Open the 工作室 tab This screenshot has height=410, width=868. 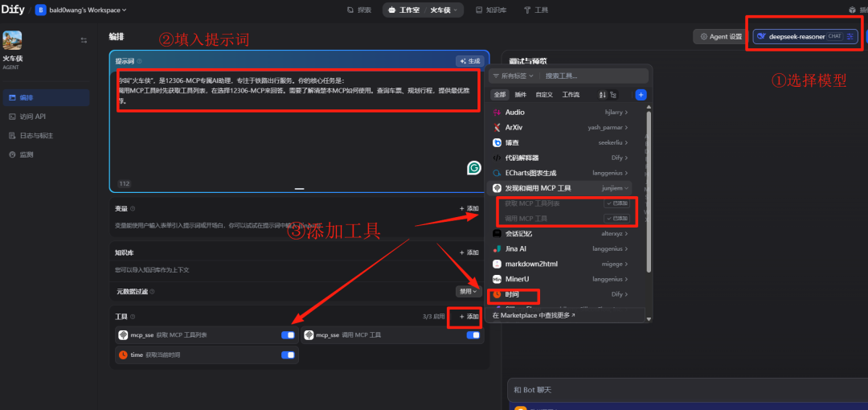(x=404, y=10)
